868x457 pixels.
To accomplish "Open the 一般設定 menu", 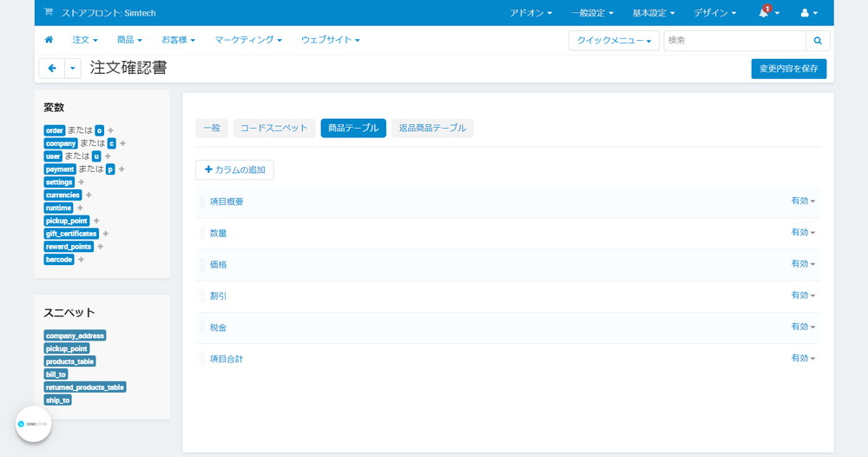I will (592, 13).
